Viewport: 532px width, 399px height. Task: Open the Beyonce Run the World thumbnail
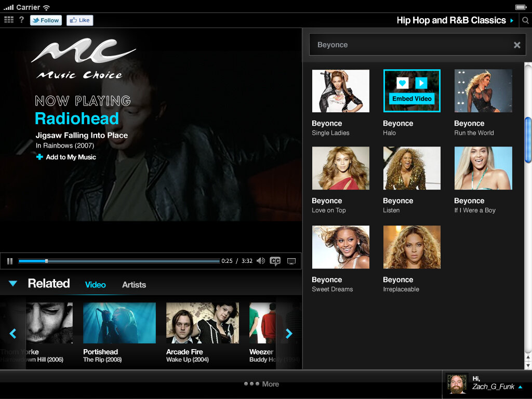tap(483, 91)
